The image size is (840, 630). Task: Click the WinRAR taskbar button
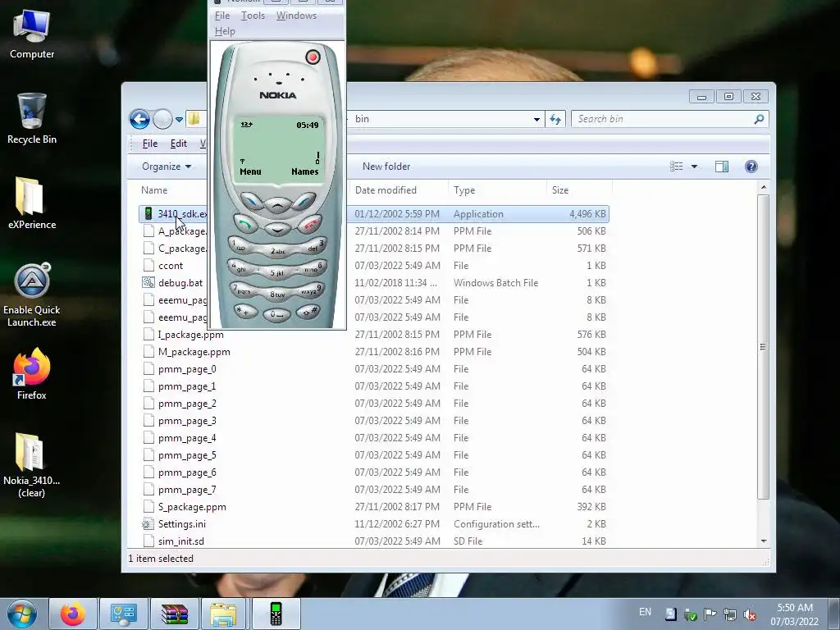[175, 614]
